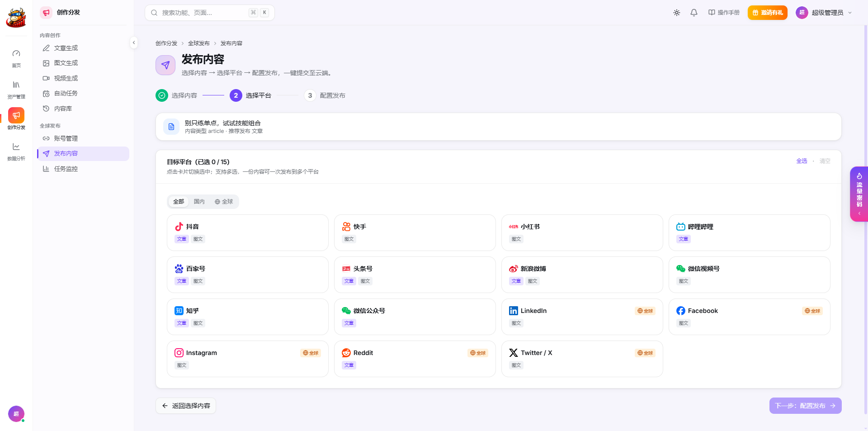The height and width of the screenshot is (431, 868).
Task: Collapse the sidebar with chevron handle
Action: point(134,43)
